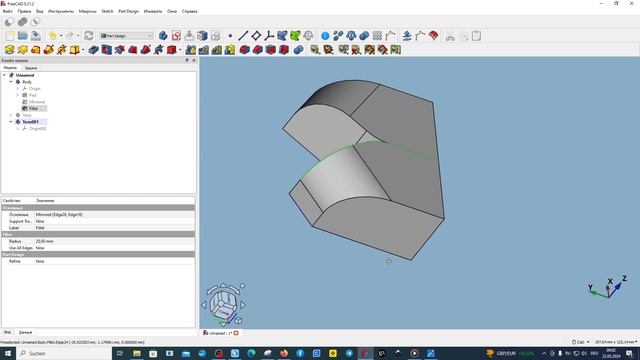This screenshot has width=640, height=360.
Task: Rotate view with navigation cube left arrow
Action: coord(204,304)
